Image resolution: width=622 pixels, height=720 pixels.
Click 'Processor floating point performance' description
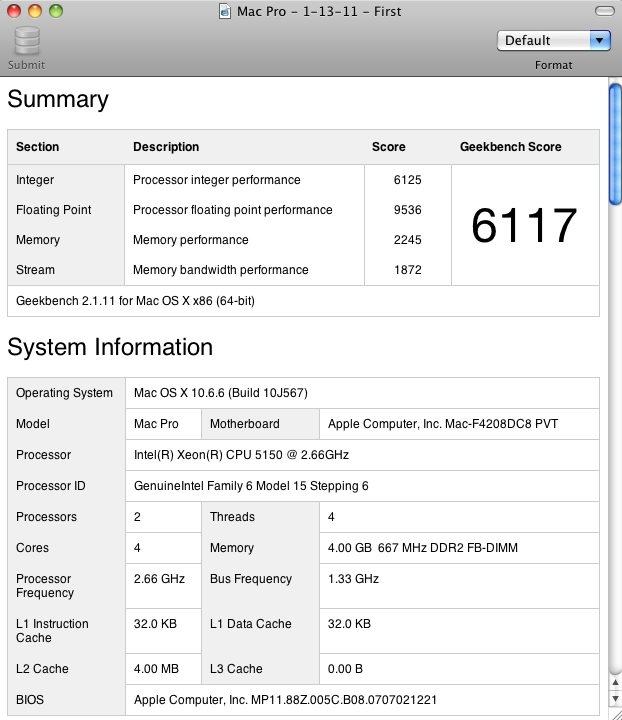coord(233,209)
